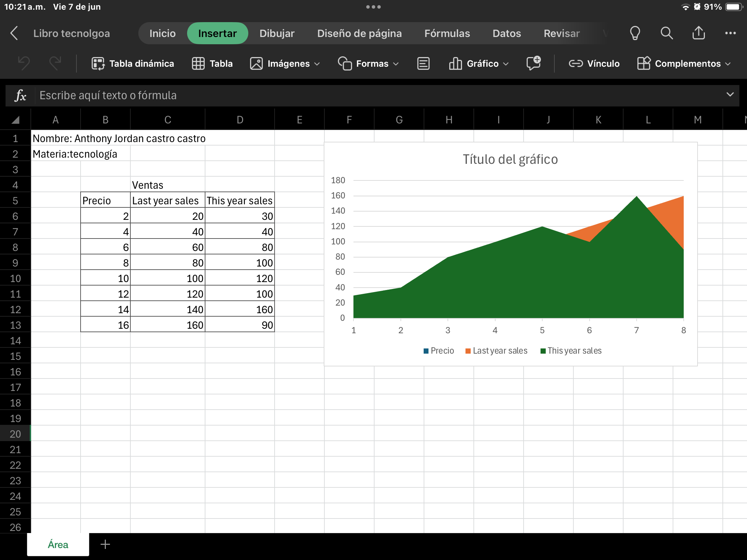The height and width of the screenshot is (560, 747).
Task: Open the lightbulb help icon
Action: click(635, 33)
